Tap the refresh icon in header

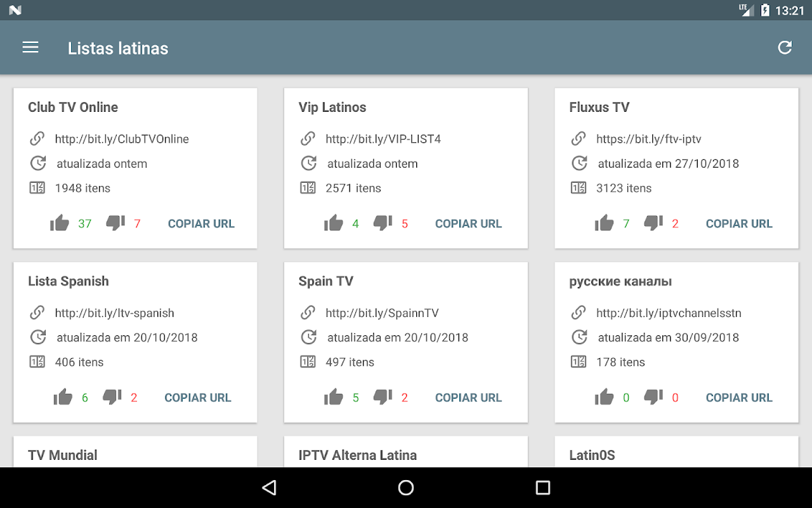pyautogui.click(x=785, y=48)
